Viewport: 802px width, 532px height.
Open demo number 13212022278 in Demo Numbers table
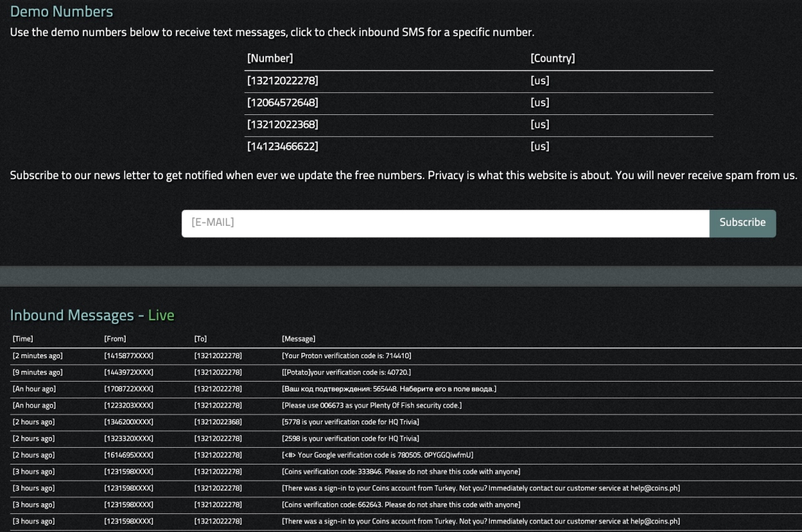[x=283, y=81]
